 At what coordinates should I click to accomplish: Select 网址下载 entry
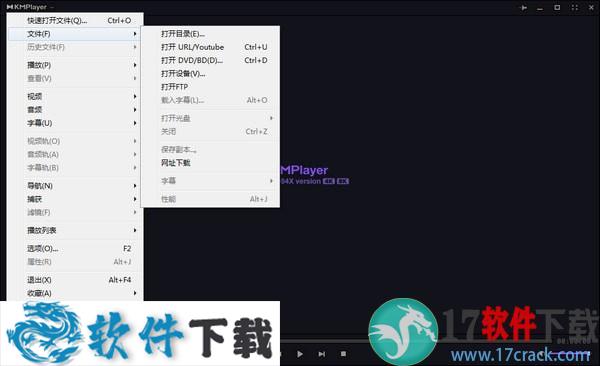210,163
